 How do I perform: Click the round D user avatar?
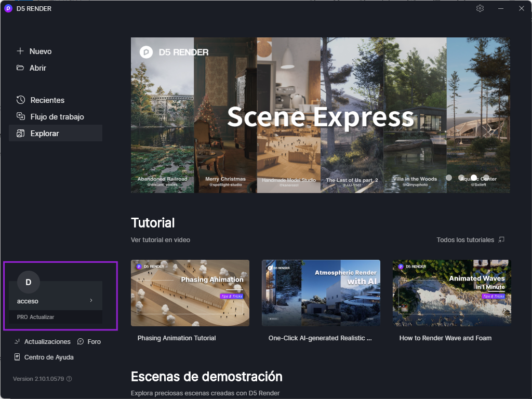[29, 282]
